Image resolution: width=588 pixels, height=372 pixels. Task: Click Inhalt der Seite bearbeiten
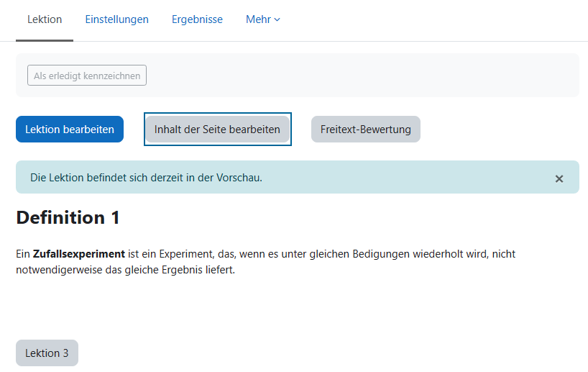click(x=218, y=129)
